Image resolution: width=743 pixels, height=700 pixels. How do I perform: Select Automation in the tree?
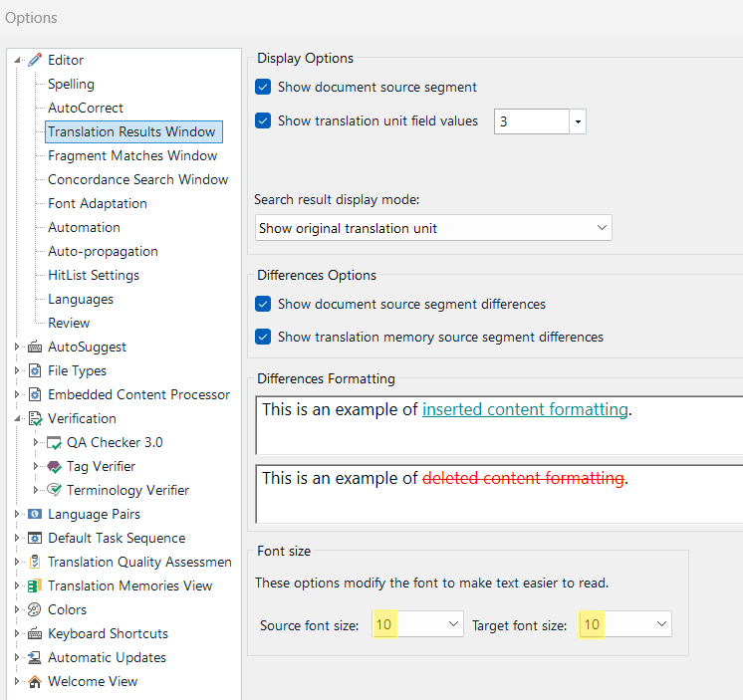pyautogui.click(x=84, y=227)
